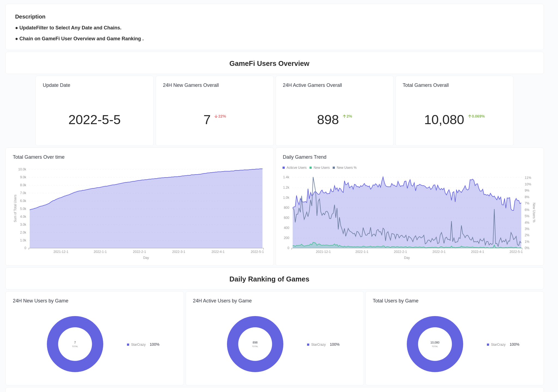This screenshot has height=392, width=558.
Task: Click the green 0.069% increase arrow
Action: (470, 116)
